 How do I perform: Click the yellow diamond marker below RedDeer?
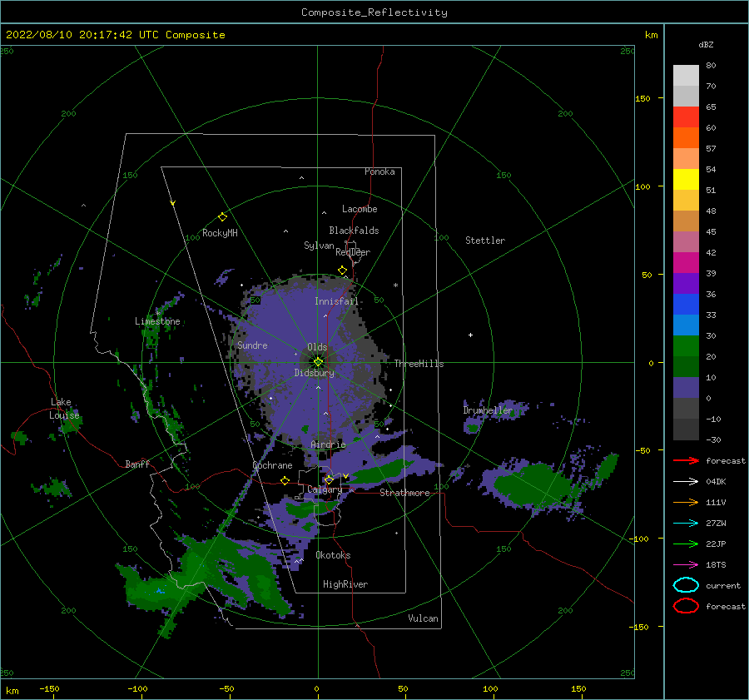coord(342,271)
